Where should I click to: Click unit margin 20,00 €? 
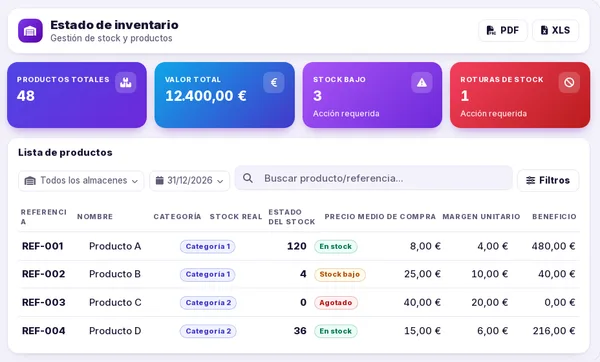tap(490, 302)
